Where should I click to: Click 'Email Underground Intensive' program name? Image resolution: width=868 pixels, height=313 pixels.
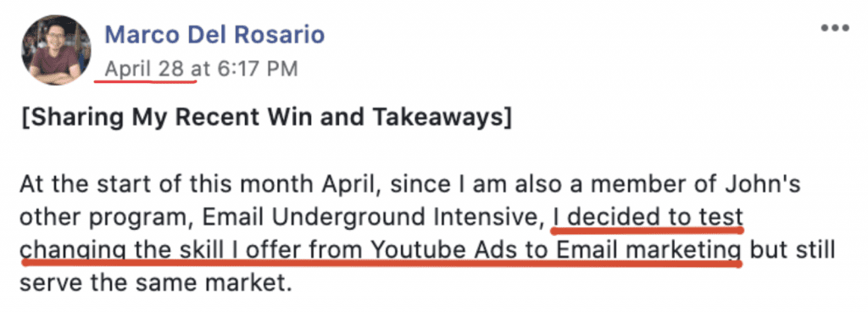coord(370,218)
